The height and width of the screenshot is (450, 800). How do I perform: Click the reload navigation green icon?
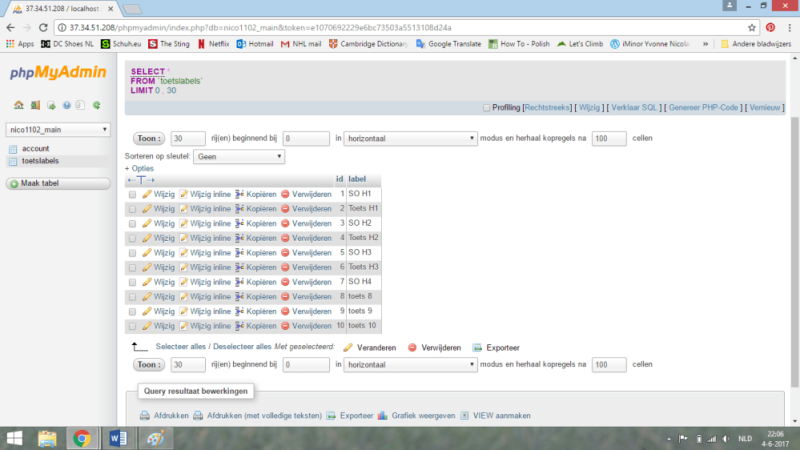point(96,105)
